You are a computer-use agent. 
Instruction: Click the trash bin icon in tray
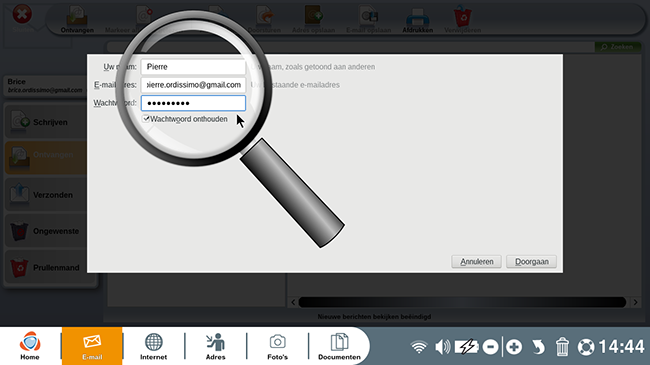(x=562, y=347)
